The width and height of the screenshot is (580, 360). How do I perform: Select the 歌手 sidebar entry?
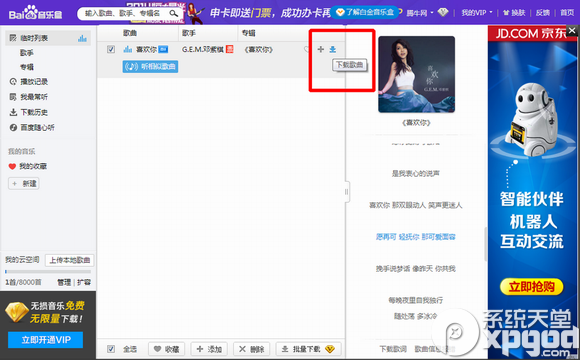click(x=27, y=53)
